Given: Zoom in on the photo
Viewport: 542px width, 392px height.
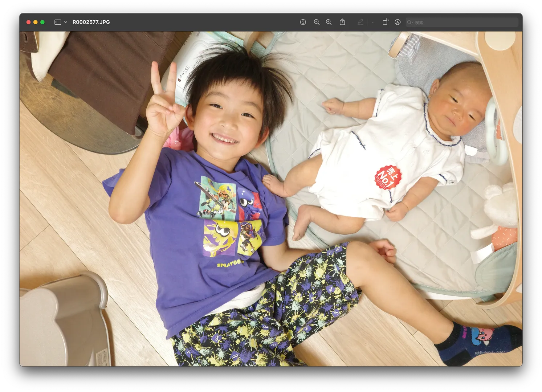Looking at the screenshot, I should (x=329, y=22).
